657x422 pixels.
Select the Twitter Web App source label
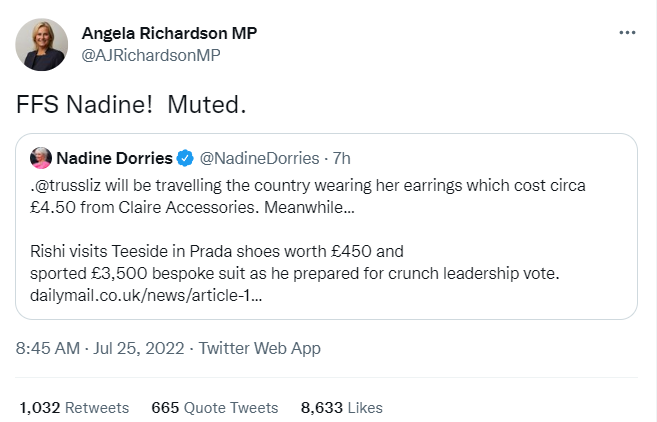click(x=260, y=349)
